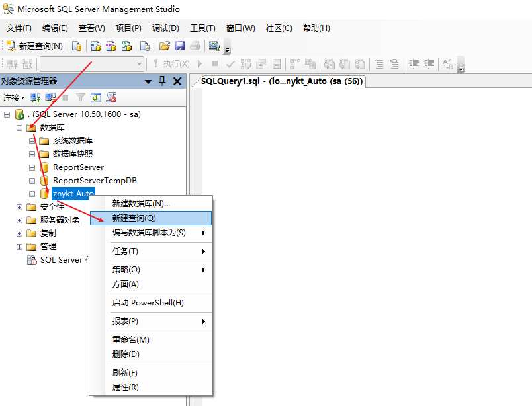Click the Increase Indent icon

(x=429, y=63)
